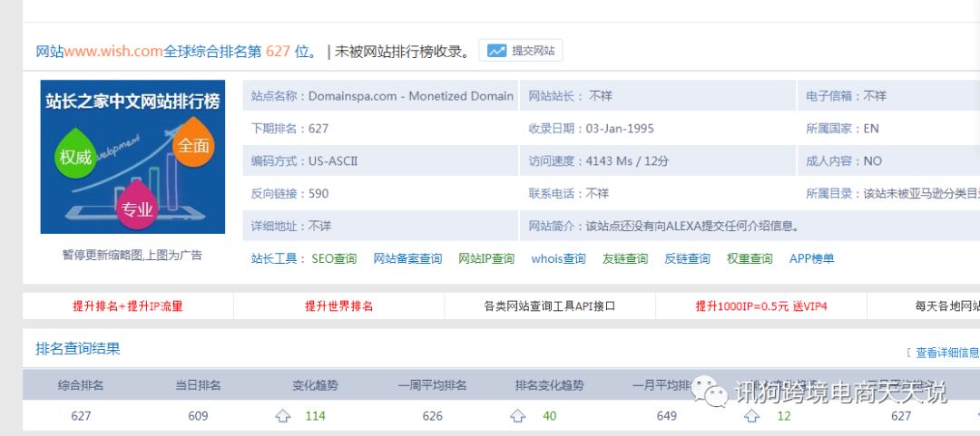980x436 pixels.
Task: Select the 反向链接：590 cell
Action: 380,193
